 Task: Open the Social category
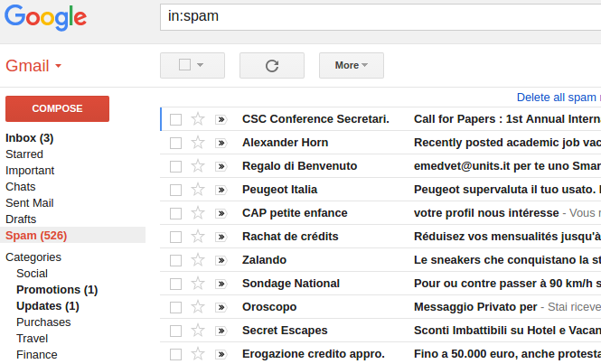point(32,274)
